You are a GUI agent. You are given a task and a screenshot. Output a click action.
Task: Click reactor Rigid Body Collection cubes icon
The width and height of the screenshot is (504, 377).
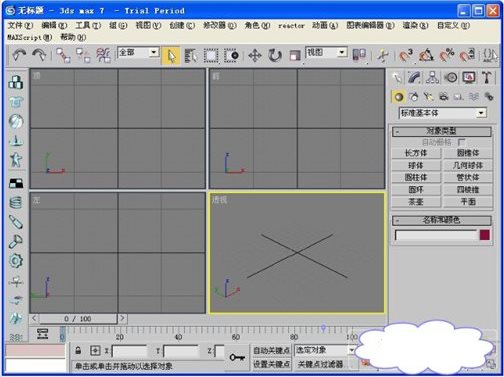coord(16,82)
